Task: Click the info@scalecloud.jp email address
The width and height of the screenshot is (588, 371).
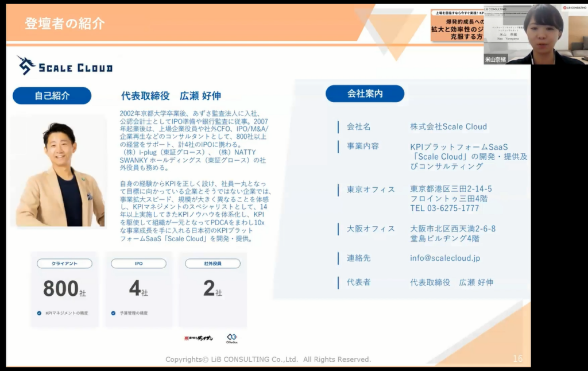Action: 445,258
